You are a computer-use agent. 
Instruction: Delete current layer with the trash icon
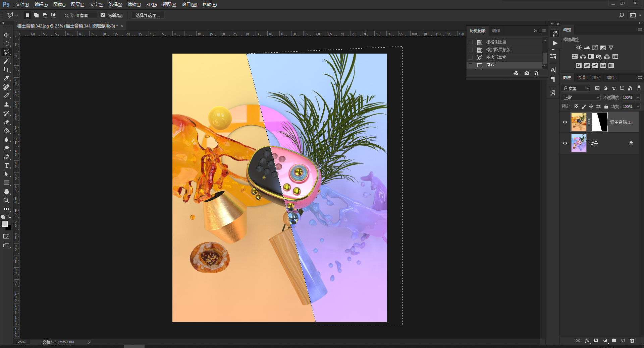coord(632,341)
